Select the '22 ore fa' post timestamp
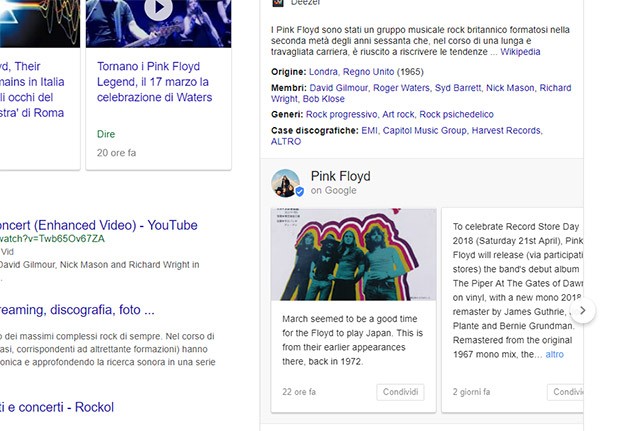 pos(299,392)
